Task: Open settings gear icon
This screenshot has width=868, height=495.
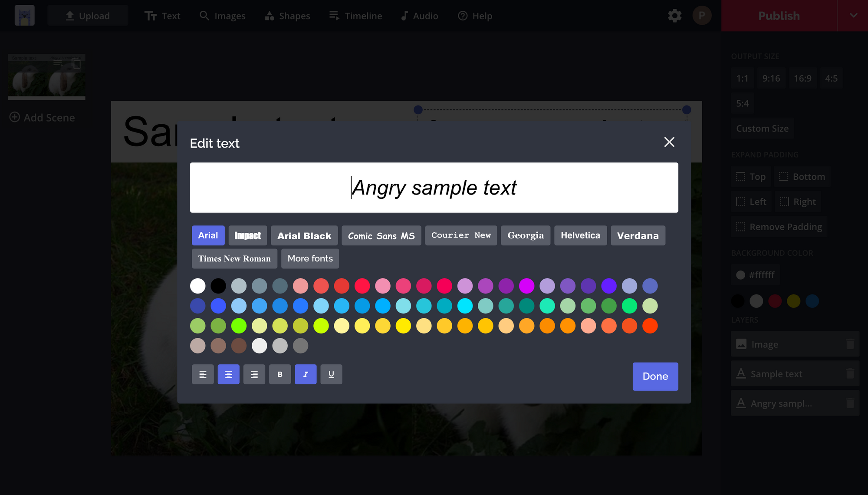Action: point(674,16)
